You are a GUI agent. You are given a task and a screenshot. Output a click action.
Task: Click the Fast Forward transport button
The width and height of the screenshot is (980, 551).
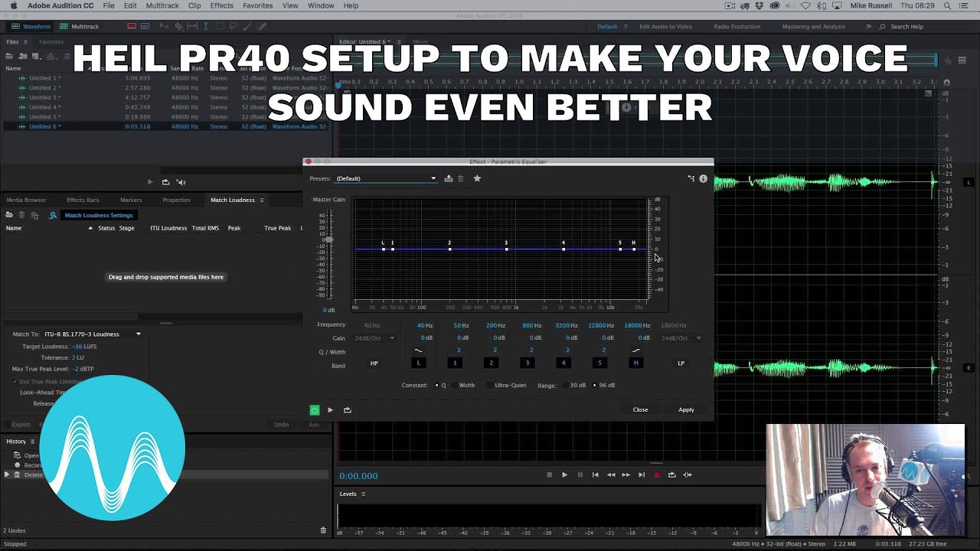click(x=626, y=475)
